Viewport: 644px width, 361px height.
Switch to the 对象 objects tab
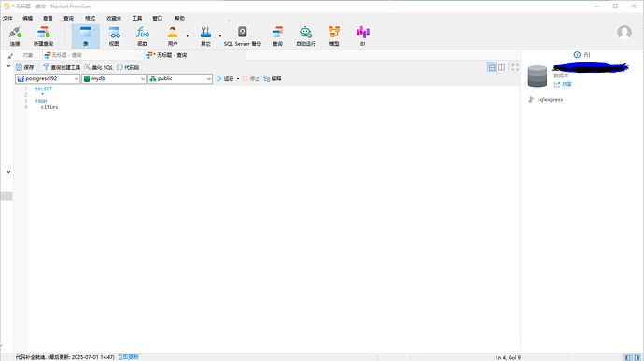coord(28,55)
